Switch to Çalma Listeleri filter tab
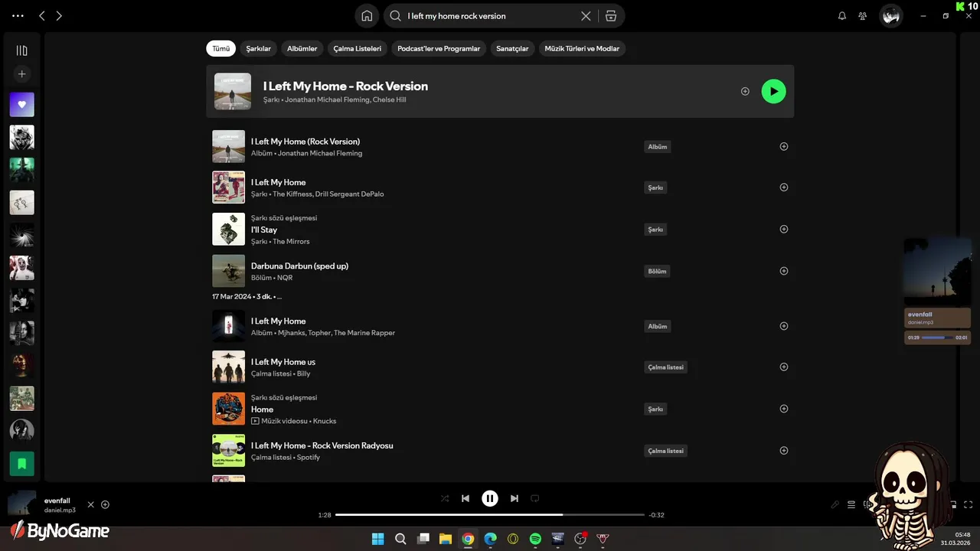The image size is (980, 551). coord(357,48)
